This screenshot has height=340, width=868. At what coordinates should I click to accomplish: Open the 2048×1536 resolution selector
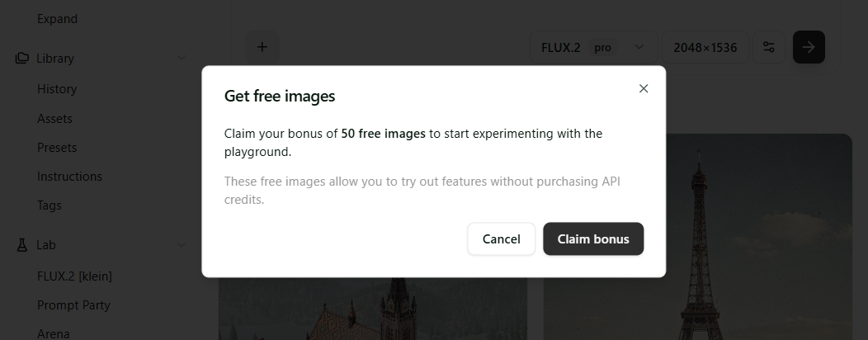point(705,47)
